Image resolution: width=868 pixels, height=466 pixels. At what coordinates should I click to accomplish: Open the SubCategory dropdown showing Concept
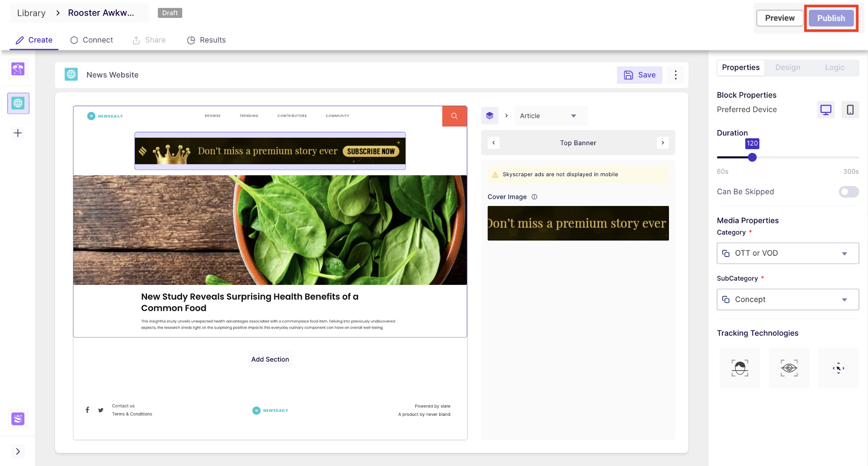pyautogui.click(x=787, y=299)
